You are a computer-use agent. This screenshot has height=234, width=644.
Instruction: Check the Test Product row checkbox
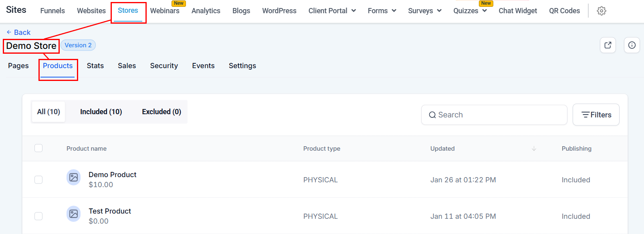click(x=38, y=216)
